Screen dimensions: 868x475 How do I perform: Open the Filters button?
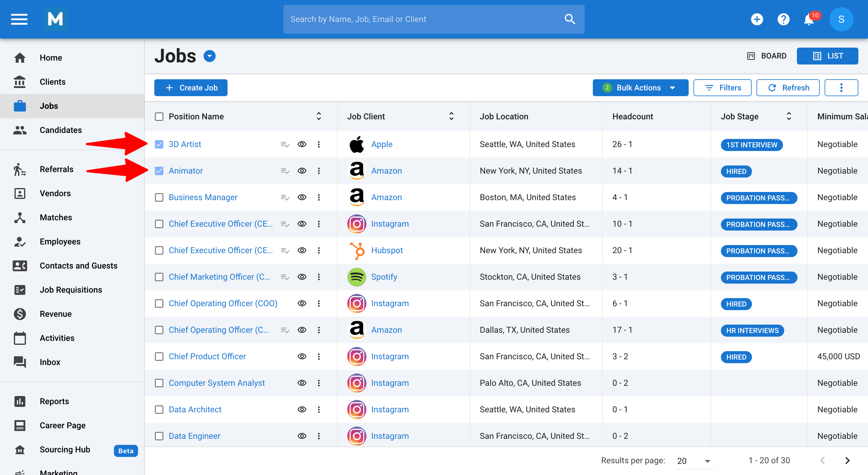tap(722, 88)
